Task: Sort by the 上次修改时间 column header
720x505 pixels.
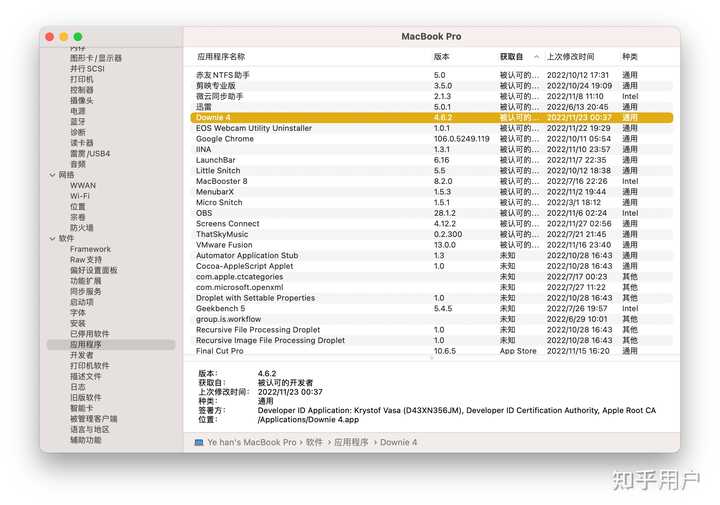Action: coord(570,56)
